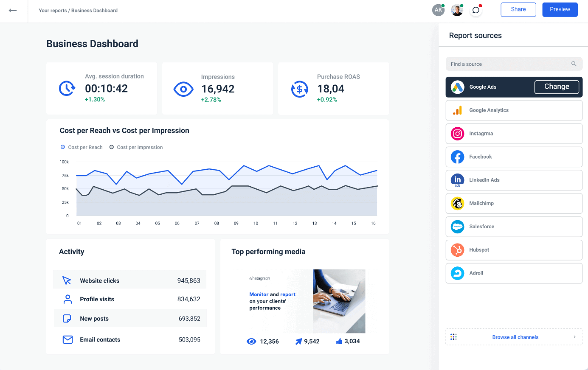588x370 pixels.
Task: Click the Salesforce cloud icon
Action: click(457, 227)
